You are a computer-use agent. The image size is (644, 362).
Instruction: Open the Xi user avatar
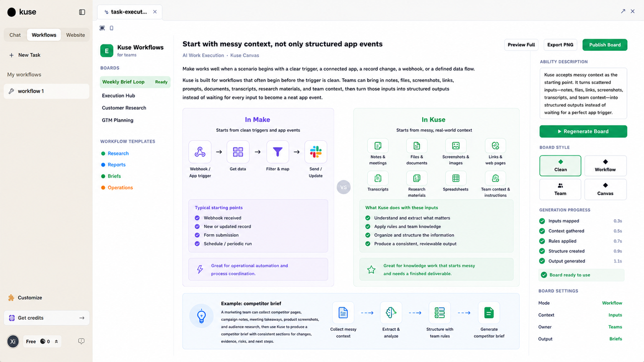pyautogui.click(x=13, y=341)
